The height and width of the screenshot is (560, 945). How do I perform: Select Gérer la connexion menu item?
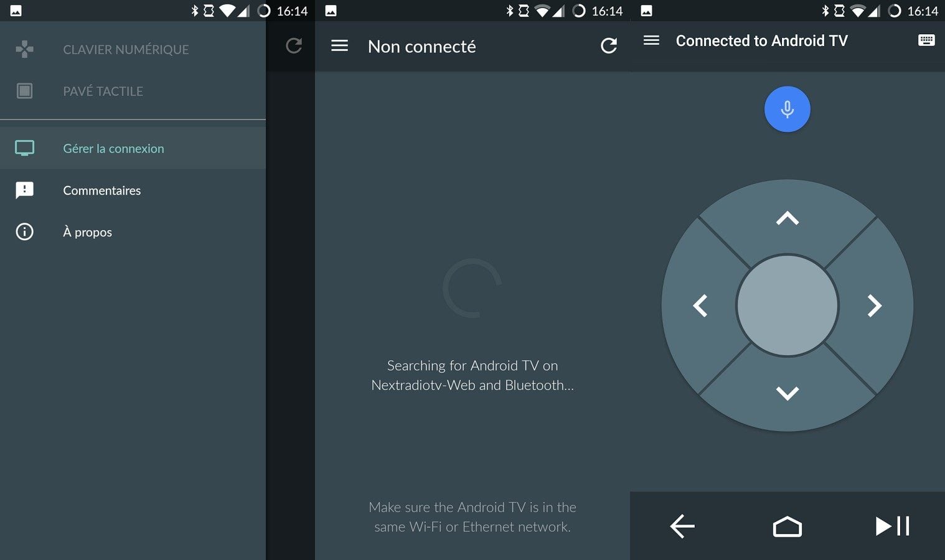coord(113,149)
